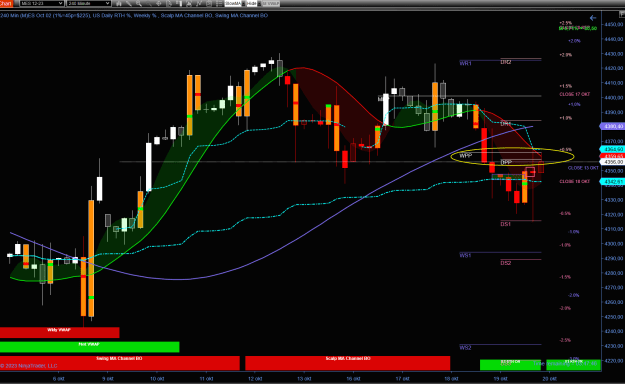Click the WR1 pivot level label
The height and width of the screenshot is (384, 625).
(x=465, y=63)
